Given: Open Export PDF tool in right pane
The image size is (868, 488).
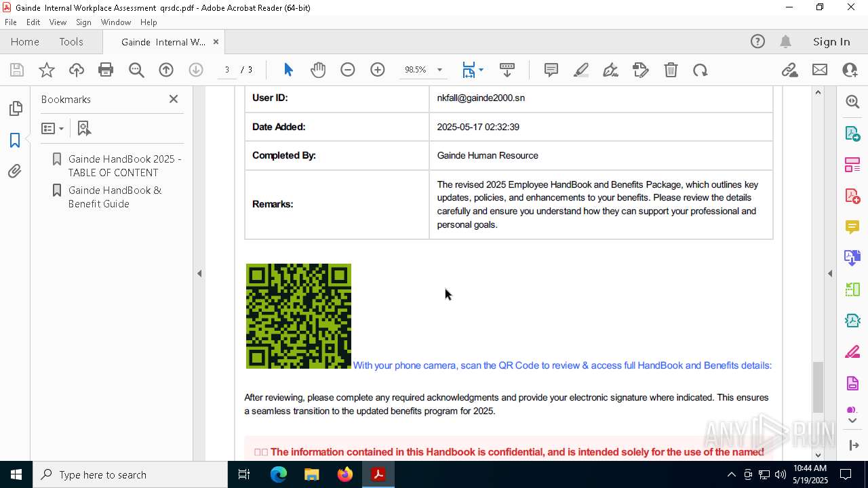Looking at the screenshot, I should pyautogui.click(x=852, y=134).
